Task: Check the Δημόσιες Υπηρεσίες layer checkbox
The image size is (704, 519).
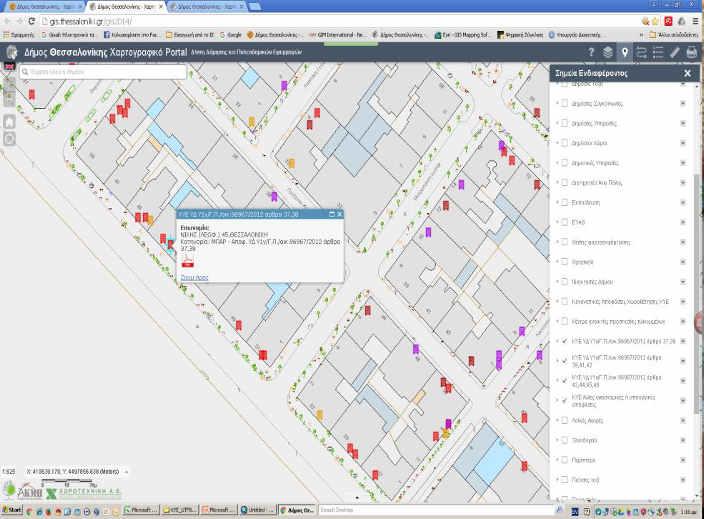Action: tap(564, 123)
